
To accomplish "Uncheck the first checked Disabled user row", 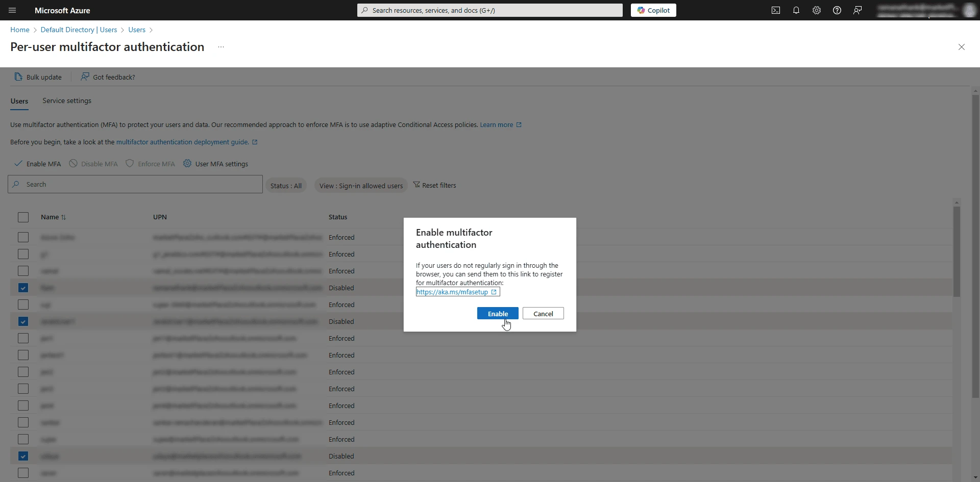I will coord(23,288).
